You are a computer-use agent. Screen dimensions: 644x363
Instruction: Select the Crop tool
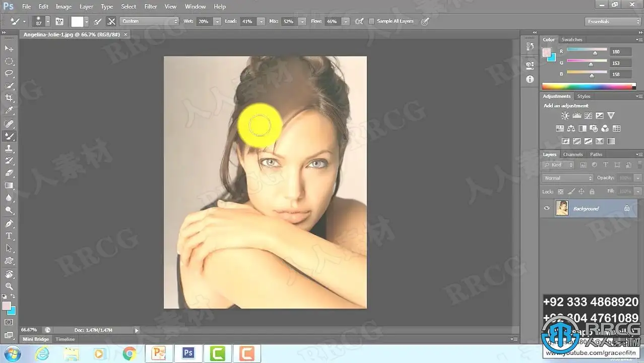9,98
